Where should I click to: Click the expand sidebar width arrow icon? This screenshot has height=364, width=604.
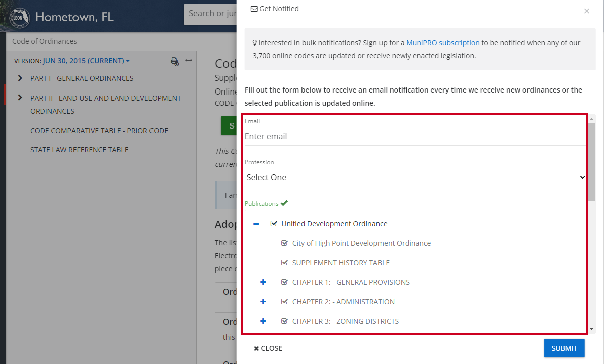point(189,61)
